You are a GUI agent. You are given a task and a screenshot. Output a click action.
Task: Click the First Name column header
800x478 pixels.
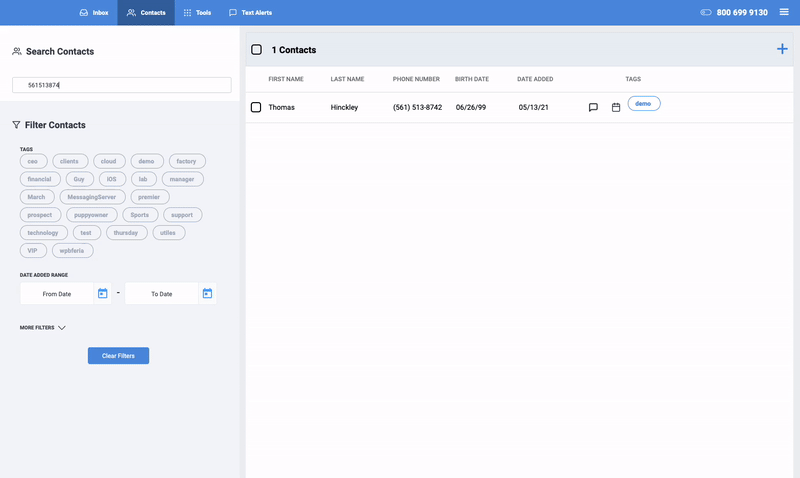[x=286, y=79]
